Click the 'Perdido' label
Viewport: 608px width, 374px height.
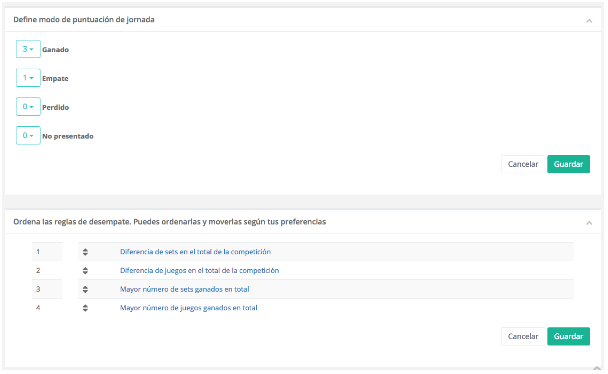(55, 107)
